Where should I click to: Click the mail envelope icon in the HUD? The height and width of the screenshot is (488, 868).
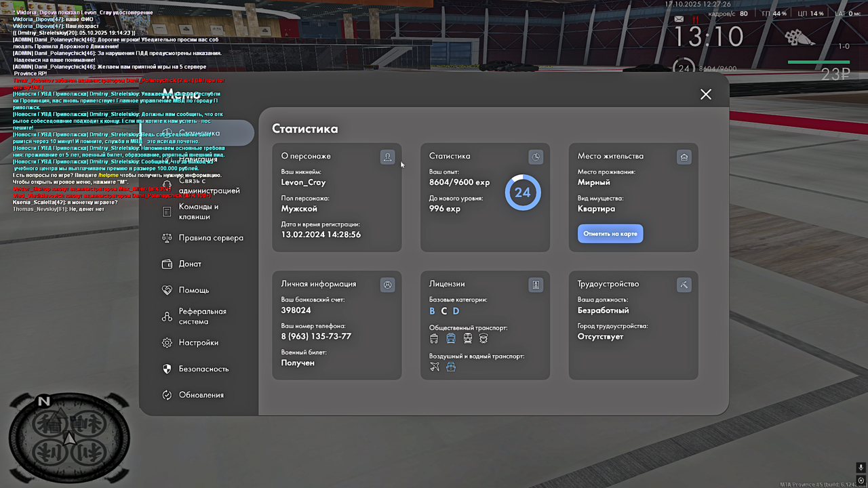pyautogui.click(x=679, y=19)
